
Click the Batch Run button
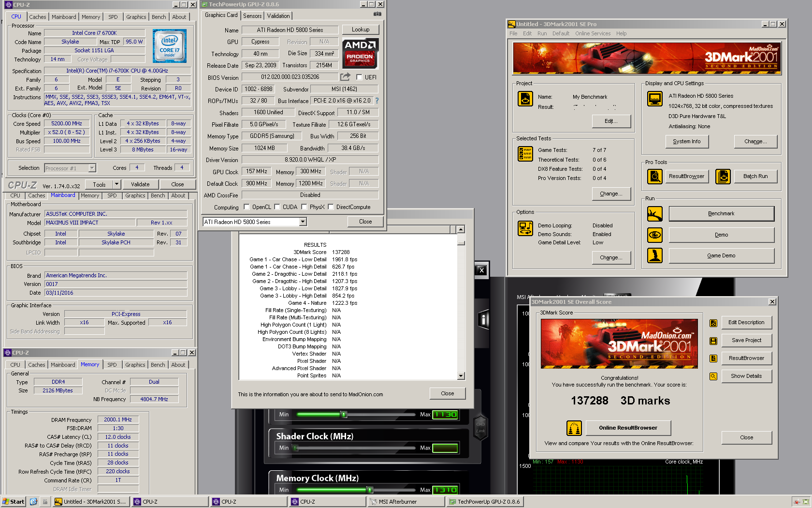click(x=755, y=176)
